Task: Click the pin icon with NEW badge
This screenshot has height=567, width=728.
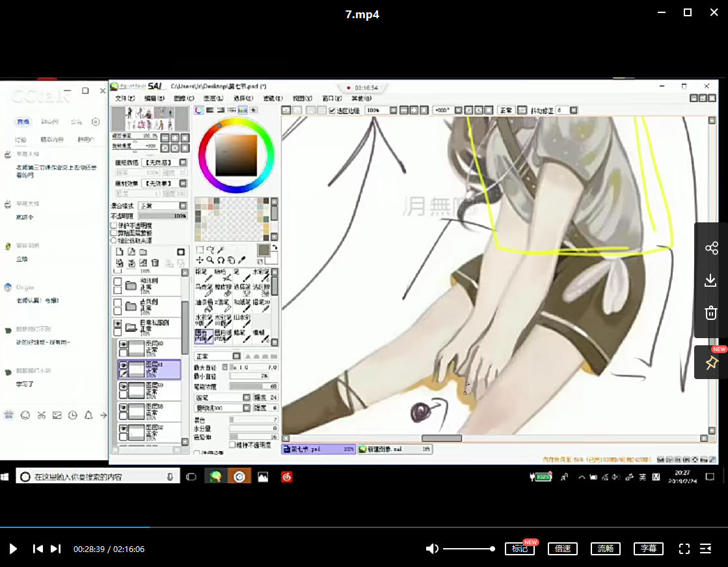Action: click(x=711, y=363)
